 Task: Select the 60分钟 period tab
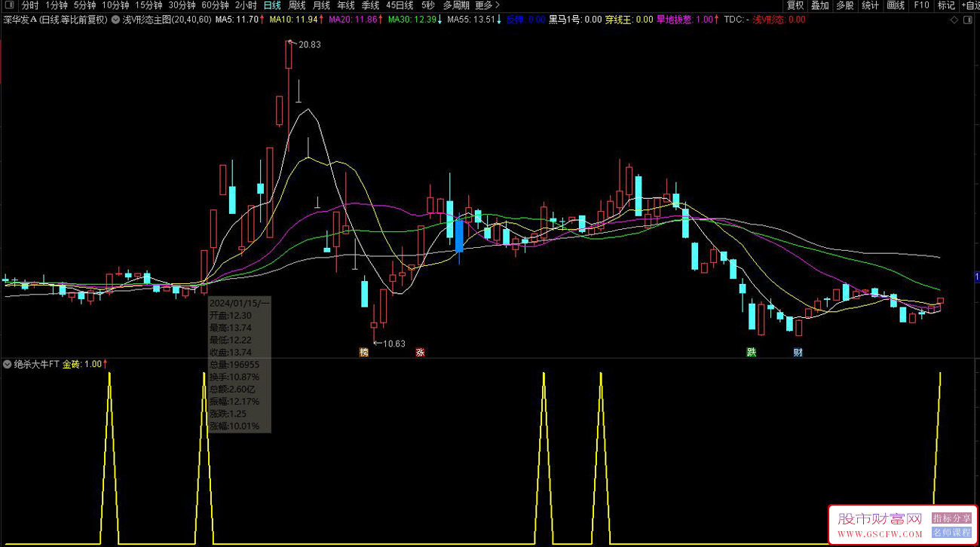click(215, 5)
